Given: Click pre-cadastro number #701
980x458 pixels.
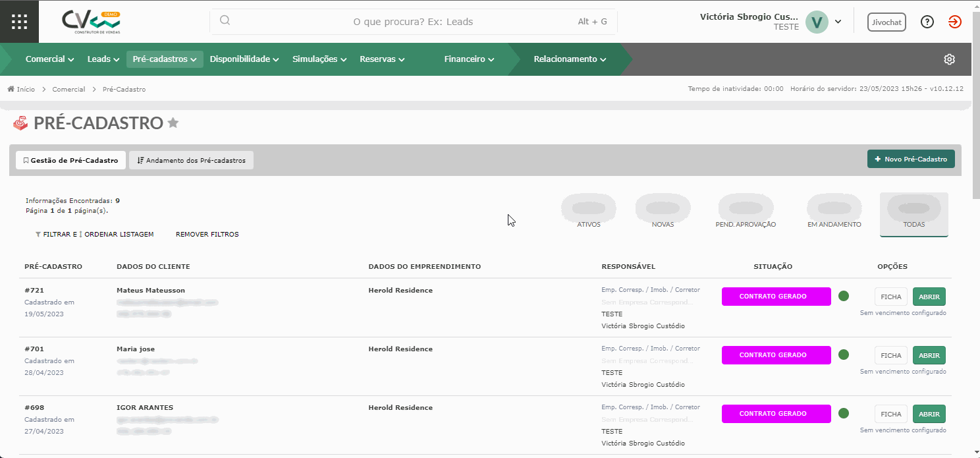Looking at the screenshot, I should (x=34, y=349).
